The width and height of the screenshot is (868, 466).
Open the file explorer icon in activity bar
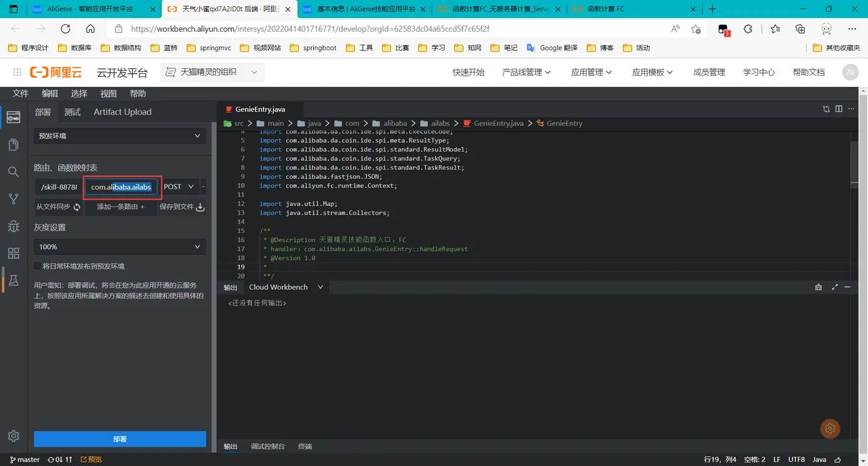click(13, 145)
